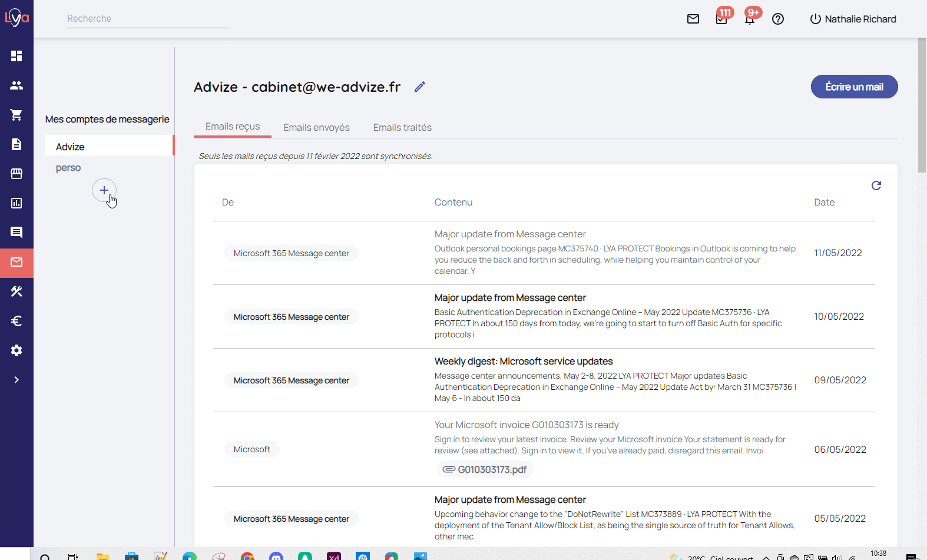Click the power icon beside Nathalie Richard

[816, 19]
